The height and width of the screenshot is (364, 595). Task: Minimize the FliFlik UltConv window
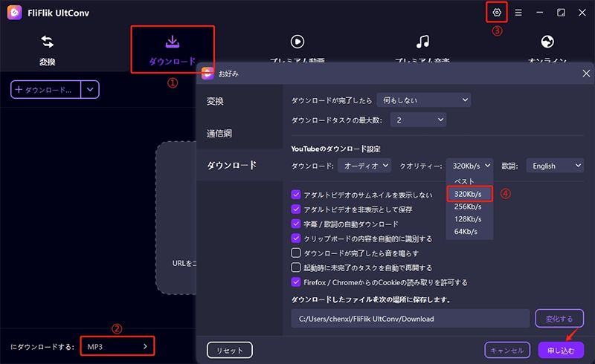(x=539, y=13)
